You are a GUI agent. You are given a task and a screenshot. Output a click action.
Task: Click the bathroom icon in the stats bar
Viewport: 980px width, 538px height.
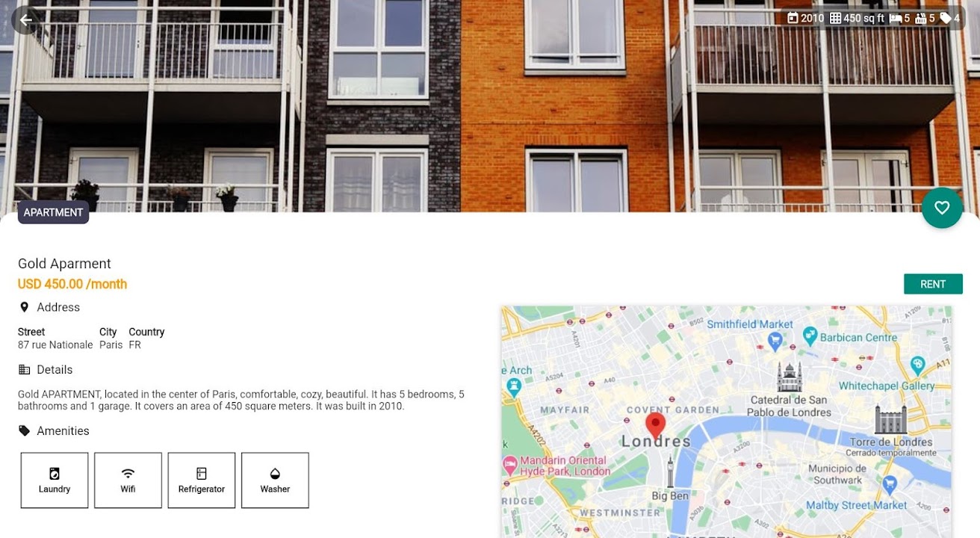[x=921, y=18]
